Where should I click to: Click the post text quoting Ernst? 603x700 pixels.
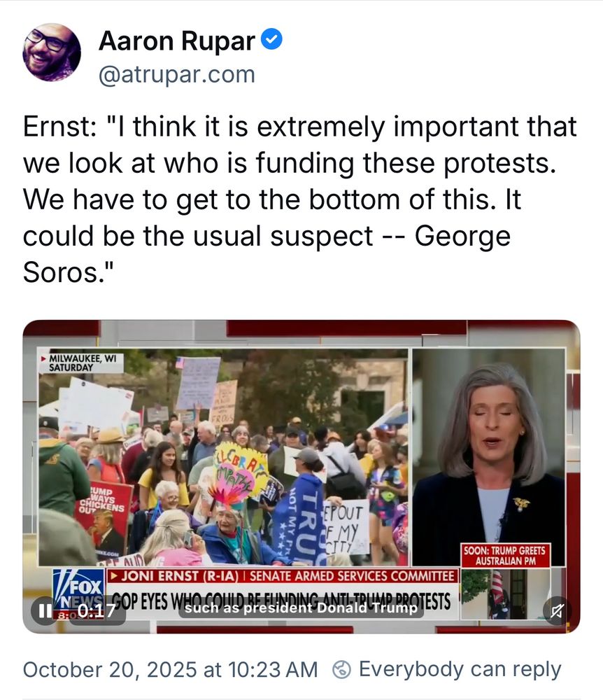point(299,199)
